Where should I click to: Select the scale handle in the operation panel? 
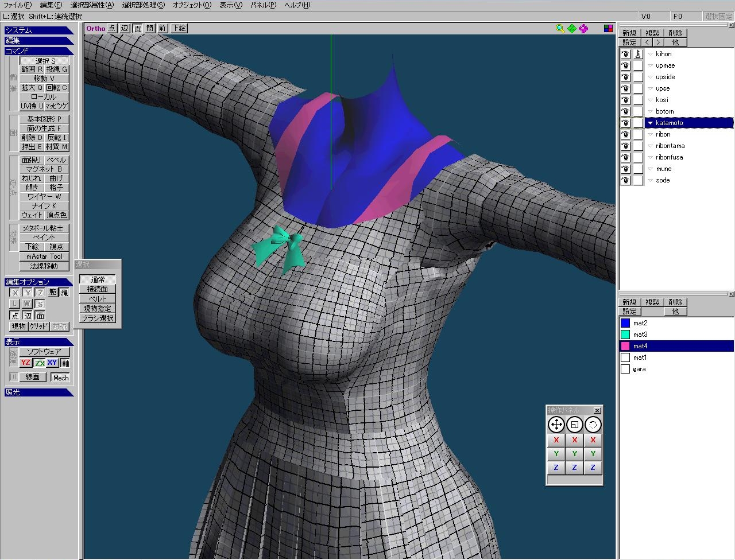574,425
